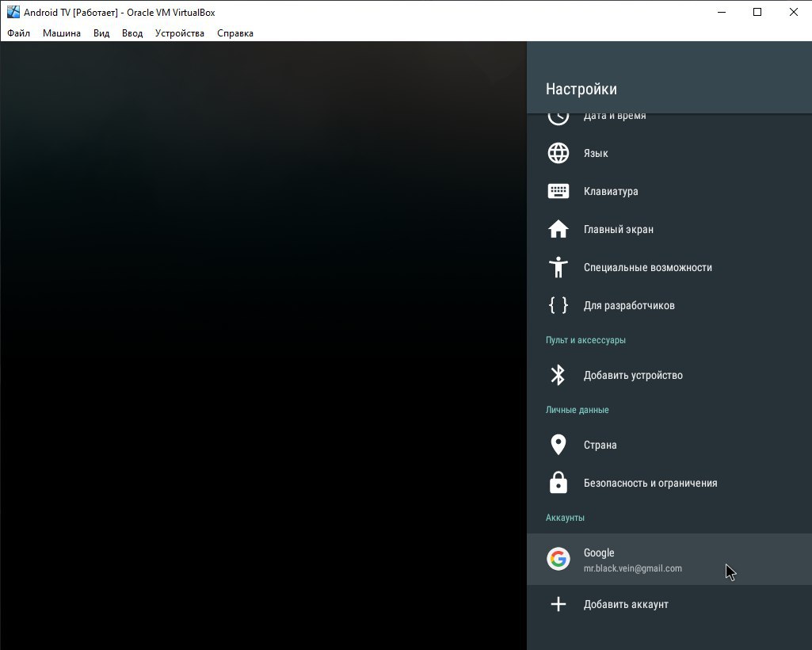Open Безопасность и ограничения
Viewport: 812px width, 650px height.
click(x=669, y=483)
